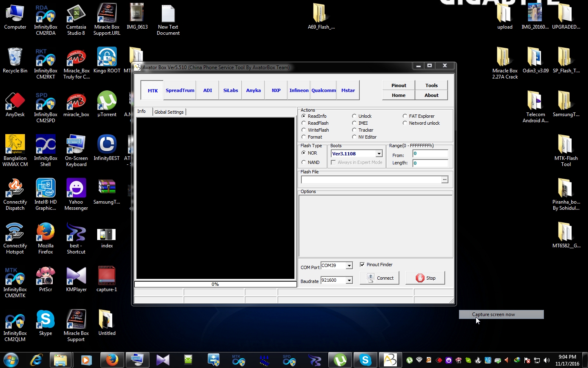Open the InfinityBEST icon
Screen dimensions: 588x368
107,148
